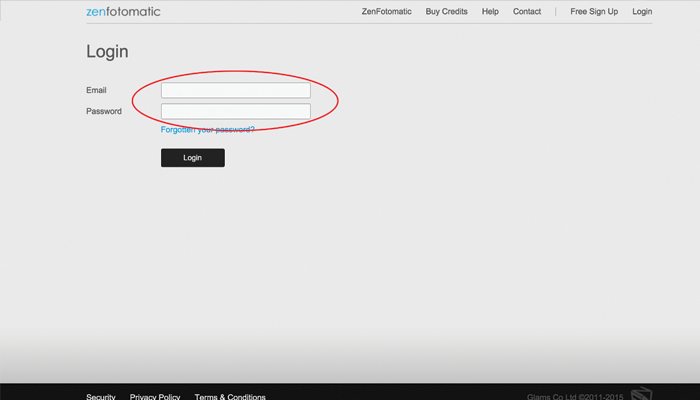Screen dimensions: 700x400
Task: Click the separator between Contact and Free Sign Up
Action: (556, 12)
